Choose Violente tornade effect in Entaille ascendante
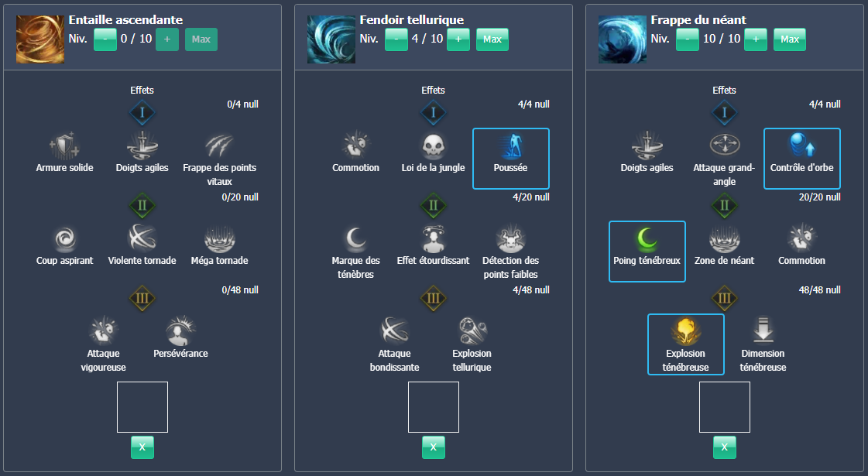Viewport: 868px width, 476px height. pos(142,238)
